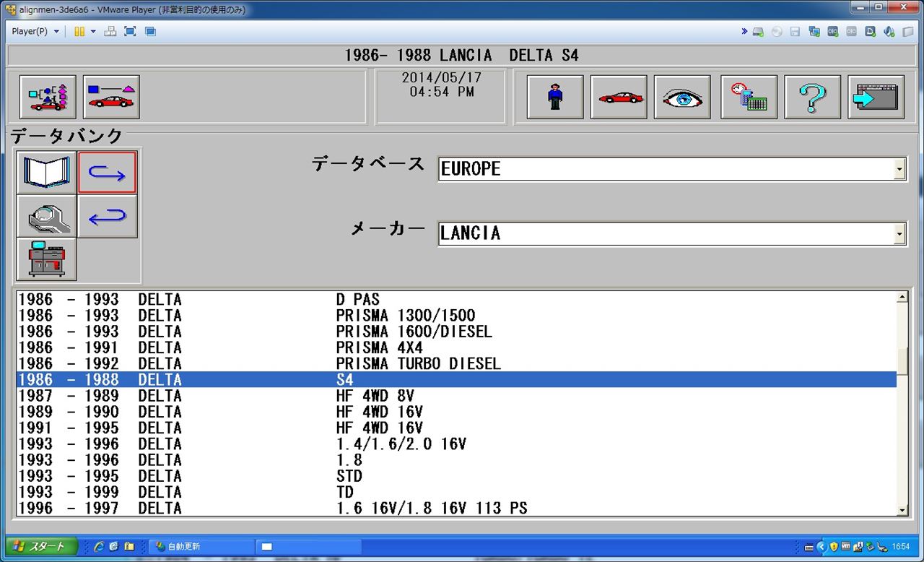Viewport: 924px width, 562px height.
Task: Expand the データベース EUROPE dropdown arrow
Action: 899,169
